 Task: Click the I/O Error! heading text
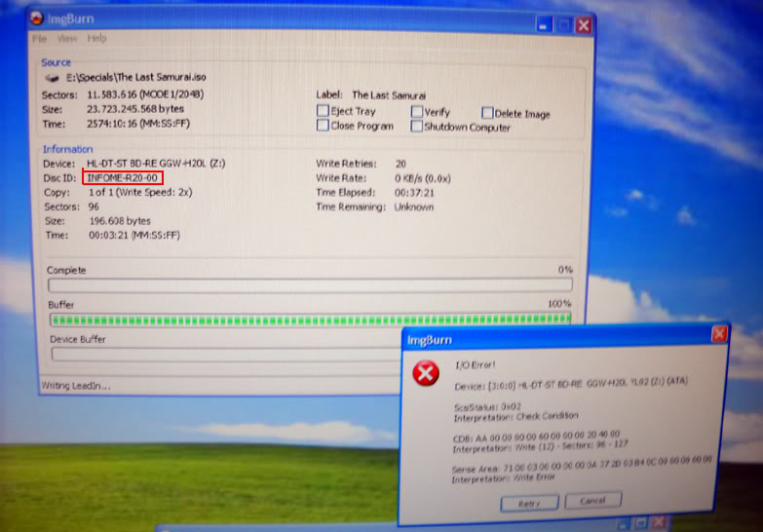pos(475,365)
